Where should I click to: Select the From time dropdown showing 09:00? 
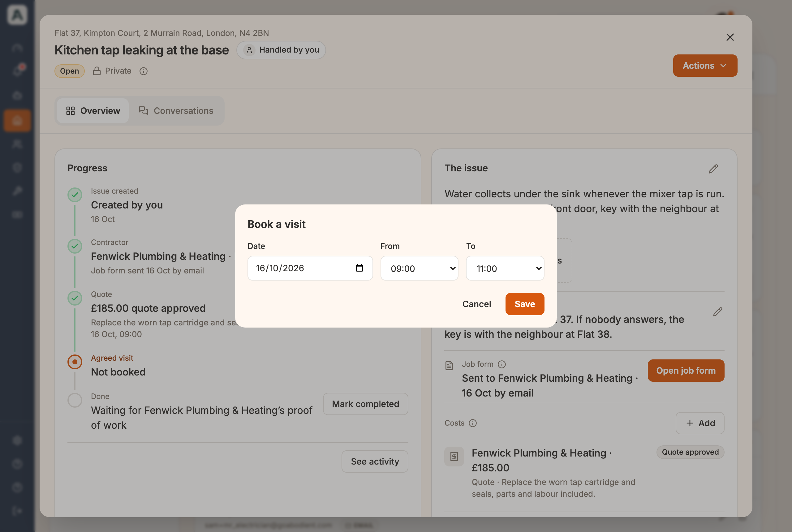(x=419, y=268)
